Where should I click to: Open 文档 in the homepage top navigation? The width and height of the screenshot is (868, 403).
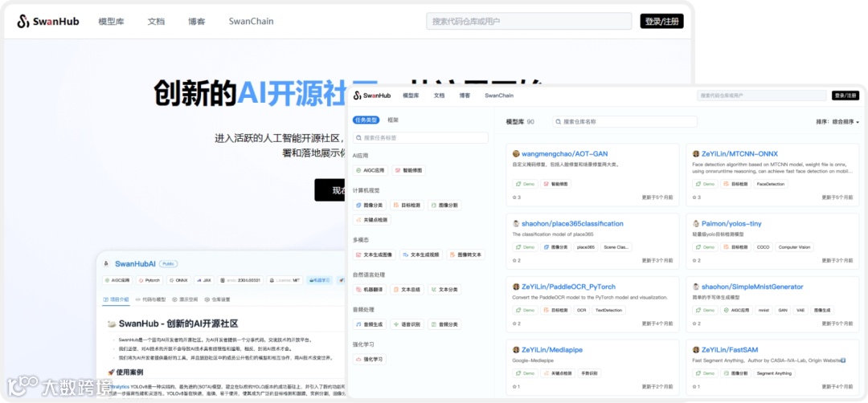click(x=156, y=22)
